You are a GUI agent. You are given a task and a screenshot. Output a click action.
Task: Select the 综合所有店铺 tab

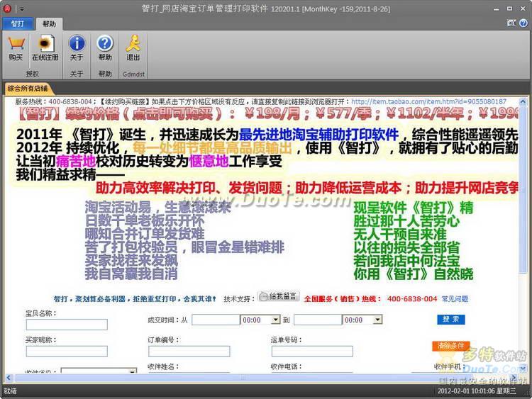(28, 89)
